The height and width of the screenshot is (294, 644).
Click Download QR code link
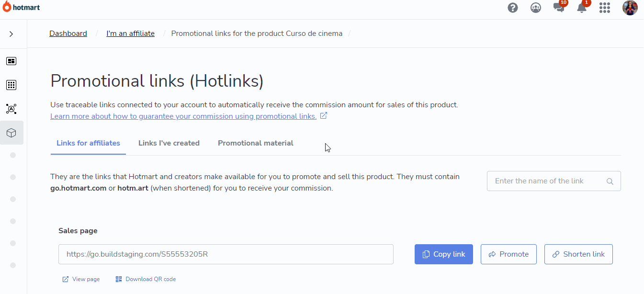click(x=146, y=279)
